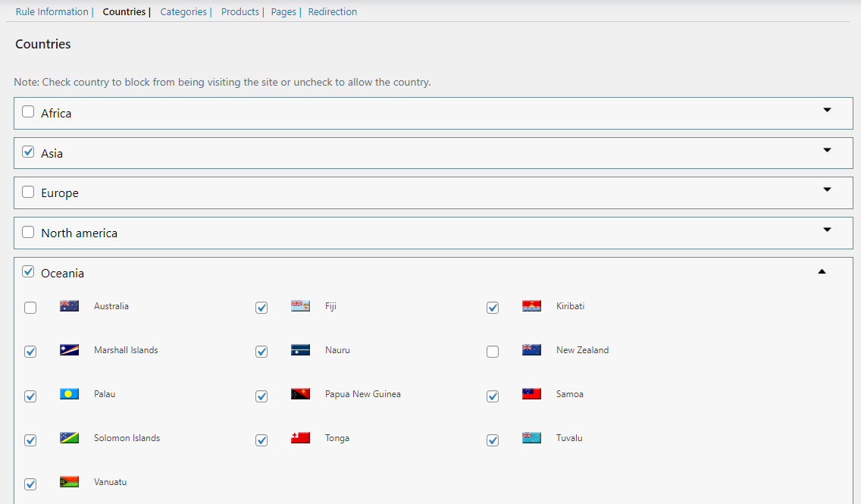
Task: Click the New Zealand flag icon
Action: coord(531,349)
